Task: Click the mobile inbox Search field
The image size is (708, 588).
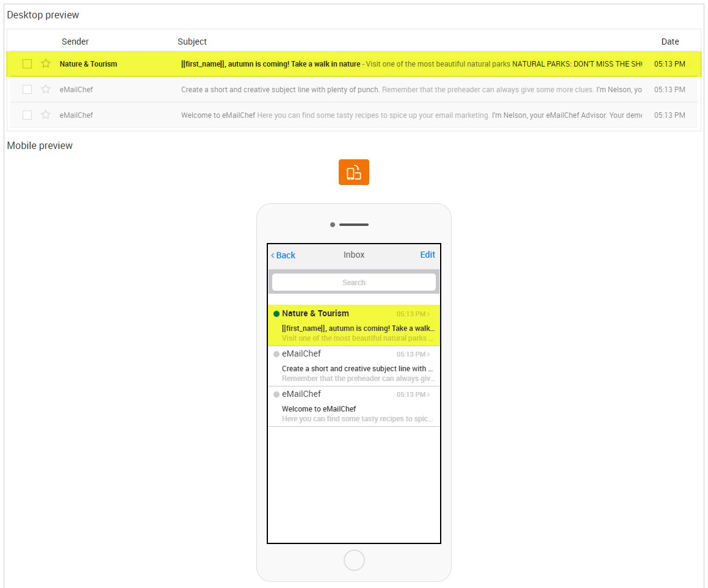Action: click(x=354, y=282)
